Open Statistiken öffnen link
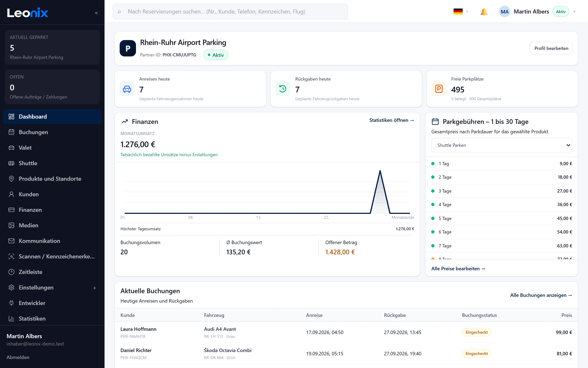The width and height of the screenshot is (588, 368). [391, 120]
